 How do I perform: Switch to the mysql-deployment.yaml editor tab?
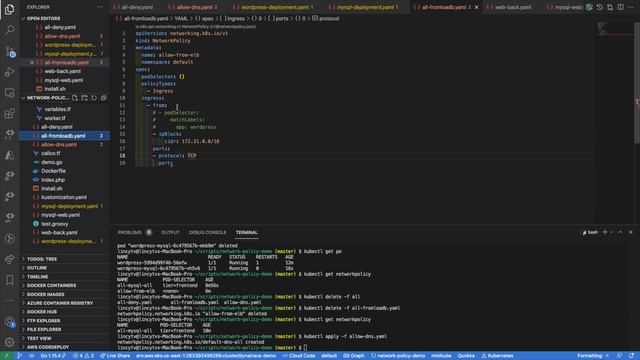pos(367,7)
